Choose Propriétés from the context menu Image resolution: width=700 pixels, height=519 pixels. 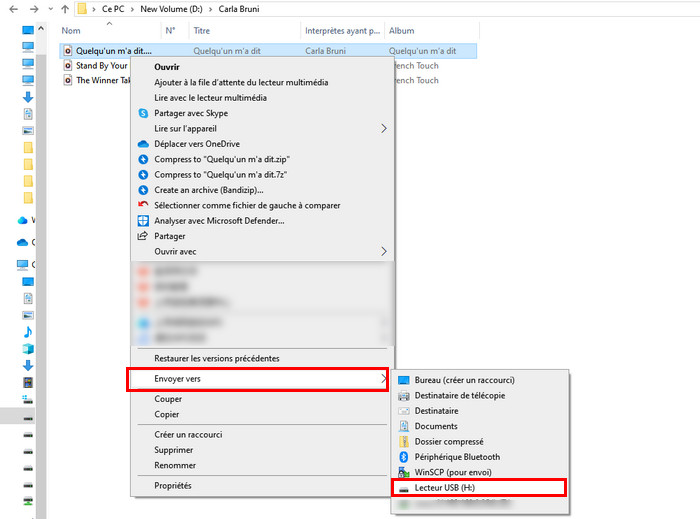[172, 486]
